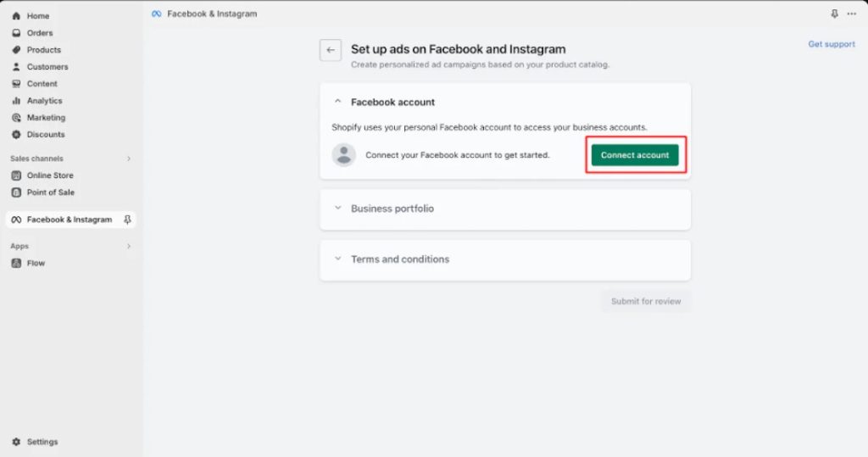Click the pin icon in top-right header
The height and width of the screenshot is (457, 868).
coord(834,14)
